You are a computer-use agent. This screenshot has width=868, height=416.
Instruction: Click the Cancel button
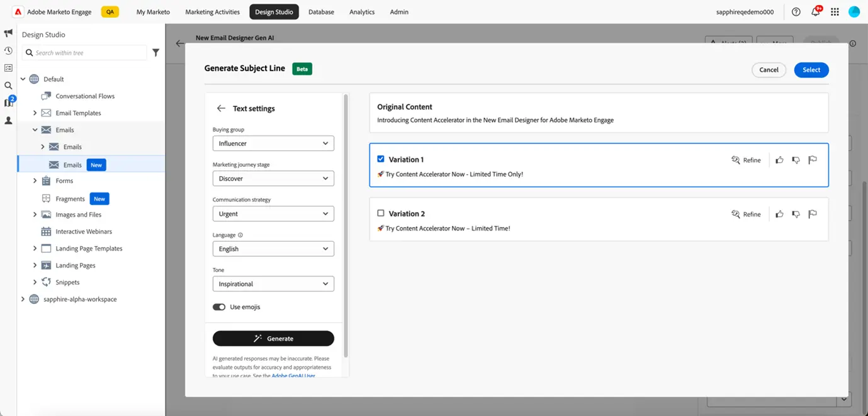769,70
